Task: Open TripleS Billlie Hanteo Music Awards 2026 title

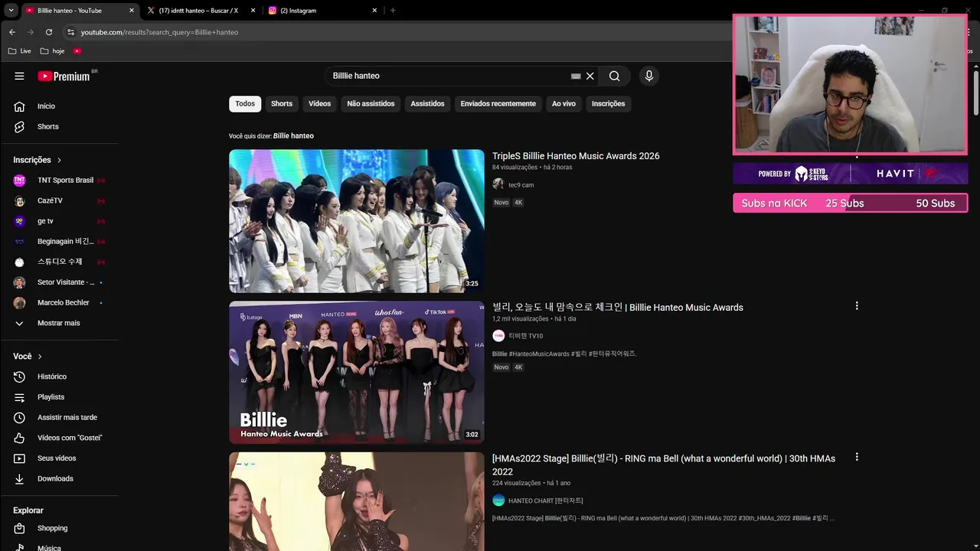Action: pos(576,155)
